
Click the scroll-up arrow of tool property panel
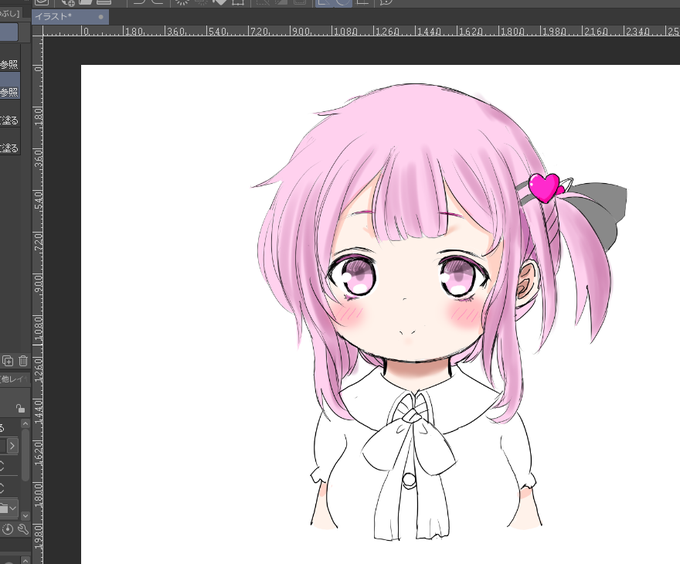tap(25, 424)
